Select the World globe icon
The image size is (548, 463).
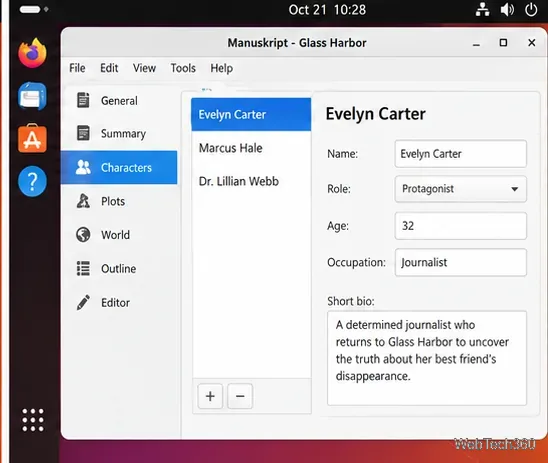point(83,234)
